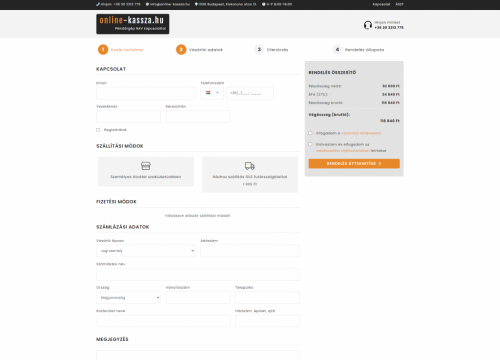
Task: Click the phone icon in top bar
Action: click(98, 4)
